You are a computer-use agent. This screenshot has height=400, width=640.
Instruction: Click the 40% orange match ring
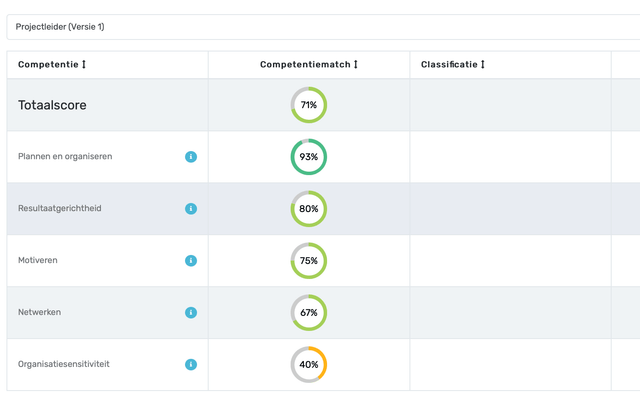click(309, 365)
